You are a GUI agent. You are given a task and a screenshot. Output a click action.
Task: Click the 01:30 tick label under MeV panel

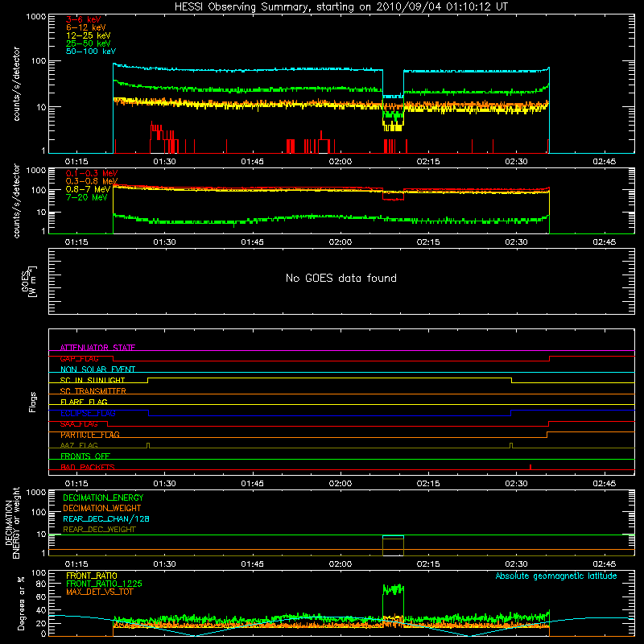[164, 242]
